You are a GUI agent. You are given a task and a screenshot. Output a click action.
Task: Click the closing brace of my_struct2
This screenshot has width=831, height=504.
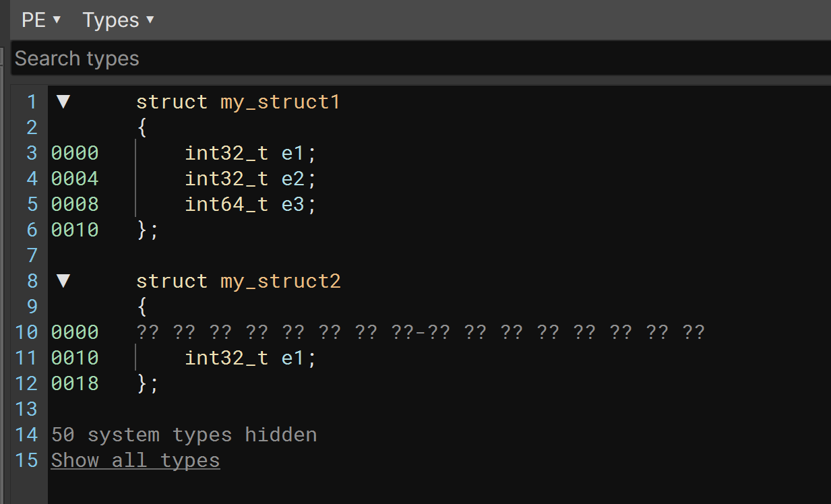click(x=143, y=383)
